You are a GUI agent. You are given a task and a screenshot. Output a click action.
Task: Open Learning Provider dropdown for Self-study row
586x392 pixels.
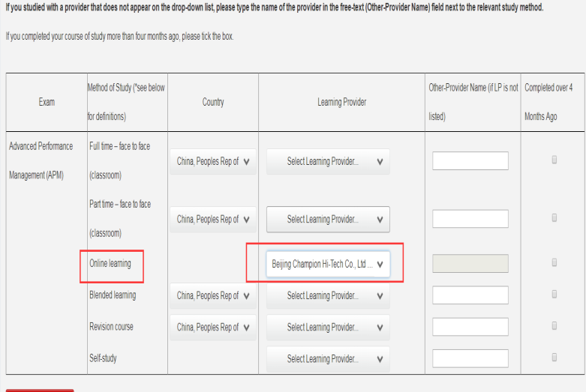coord(328,359)
